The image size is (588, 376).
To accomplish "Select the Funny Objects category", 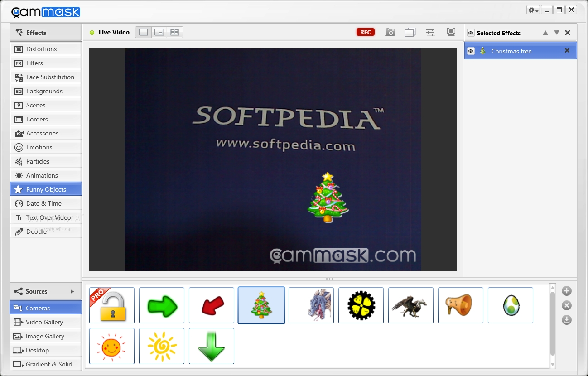I will pyautogui.click(x=46, y=189).
